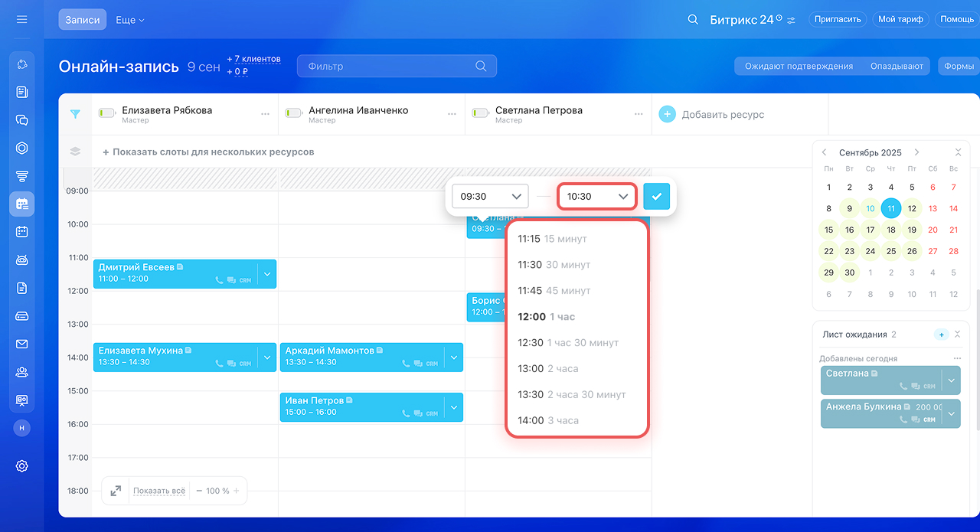Click the search magnifier in the top bar

[693, 19]
